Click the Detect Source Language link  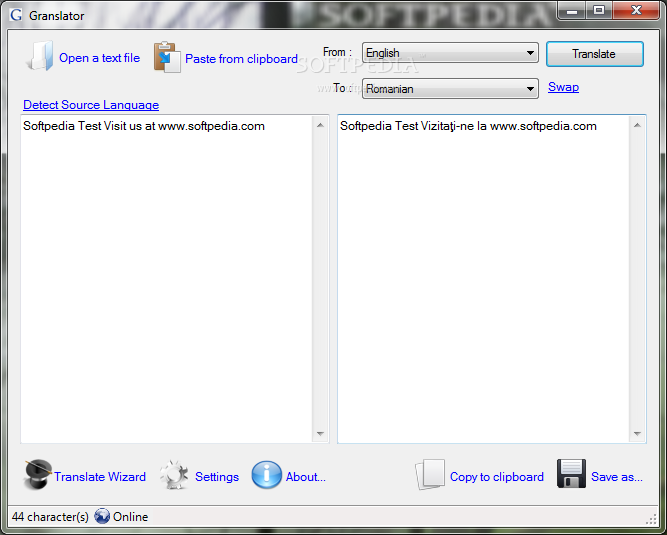[x=91, y=105]
